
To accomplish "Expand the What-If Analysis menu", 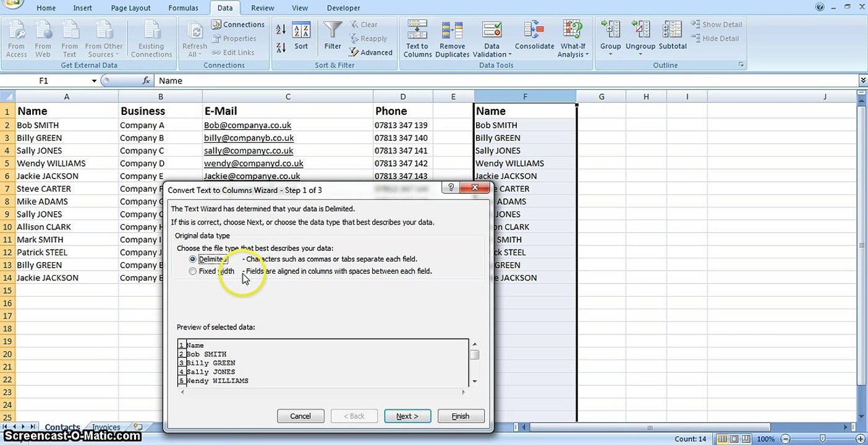I will [573, 51].
